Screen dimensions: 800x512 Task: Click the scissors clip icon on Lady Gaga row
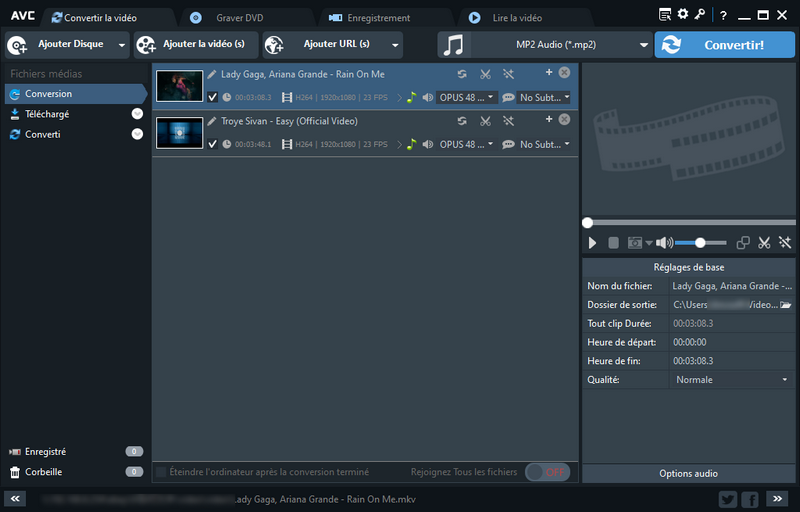pyautogui.click(x=485, y=74)
